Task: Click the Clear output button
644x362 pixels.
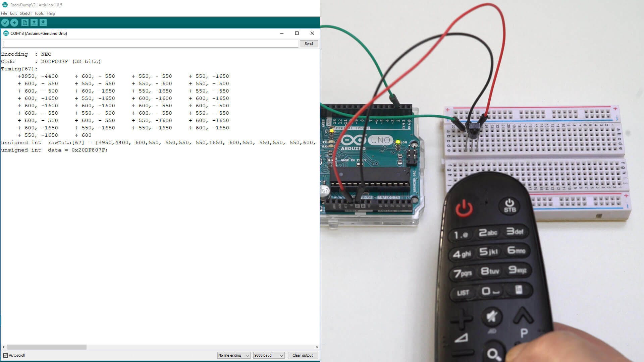Action: [302, 355]
